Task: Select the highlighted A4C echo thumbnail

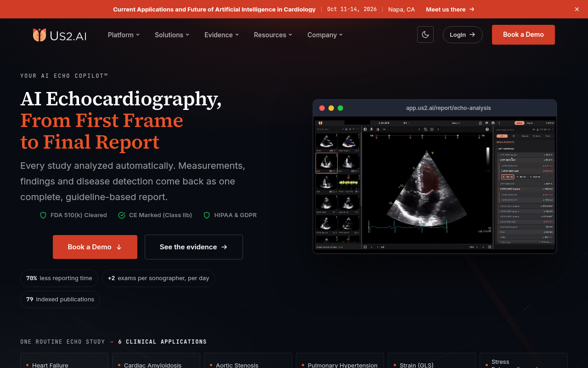Action: click(x=327, y=163)
